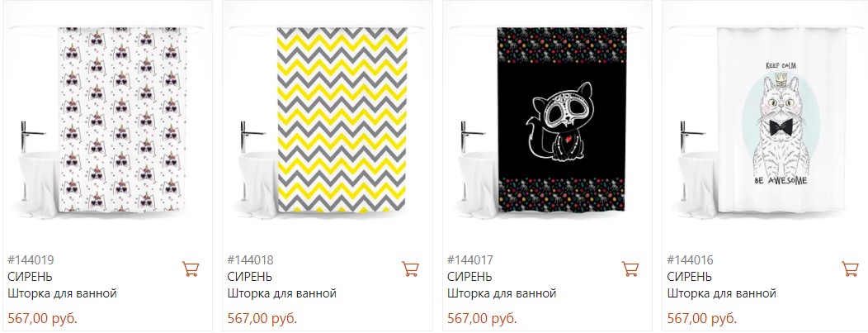The height and width of the screenshot is (333, 868).
Task: Open СИРЕНЬ brand link under #144018
Action: pyautogui.click(x=250, y=277)
